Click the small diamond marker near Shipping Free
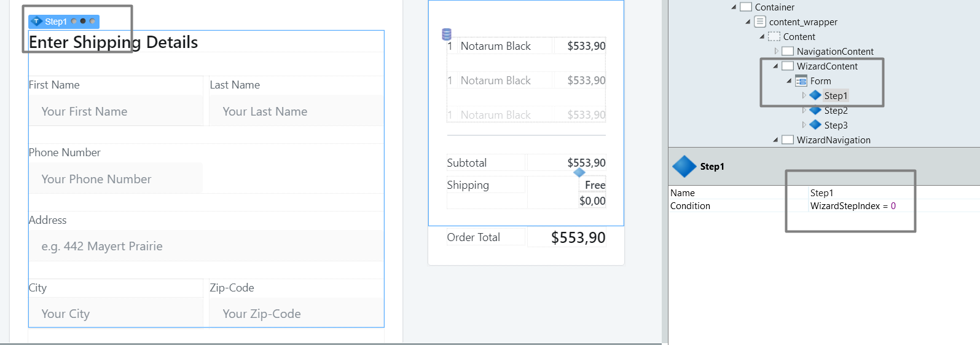 579,173
